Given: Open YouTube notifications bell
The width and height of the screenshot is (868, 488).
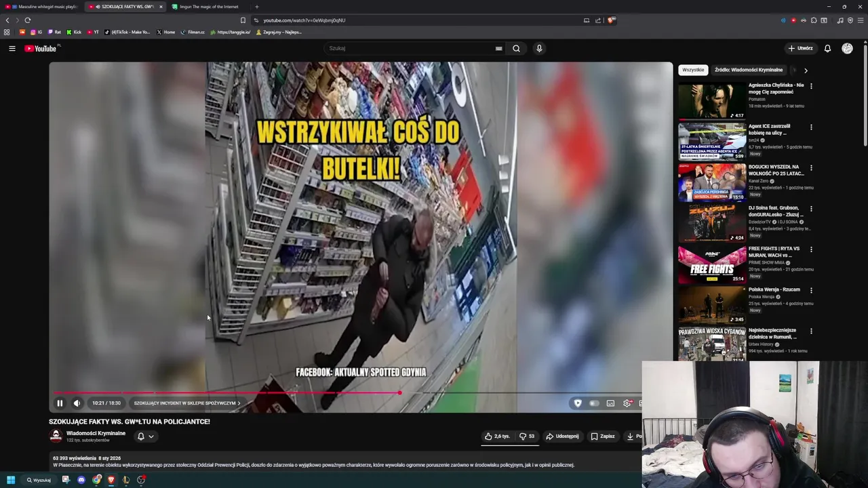Looking at the screenshot, I should [827, 48].
